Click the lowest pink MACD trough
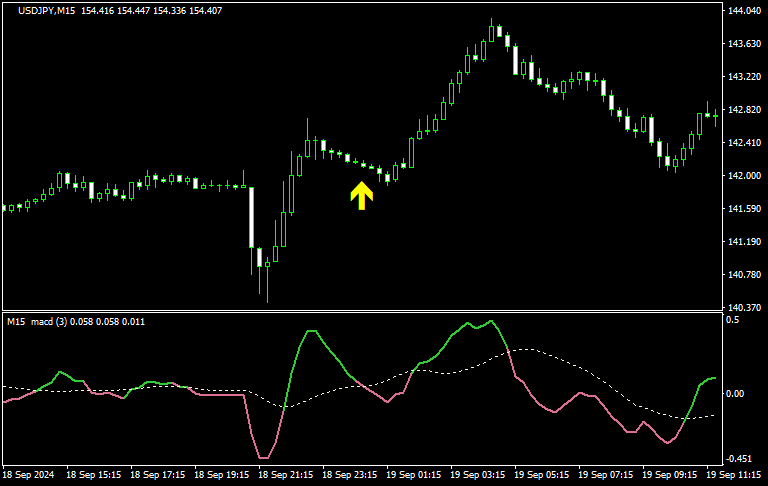Viewport: 768px width, 486px height. (264, 457)
